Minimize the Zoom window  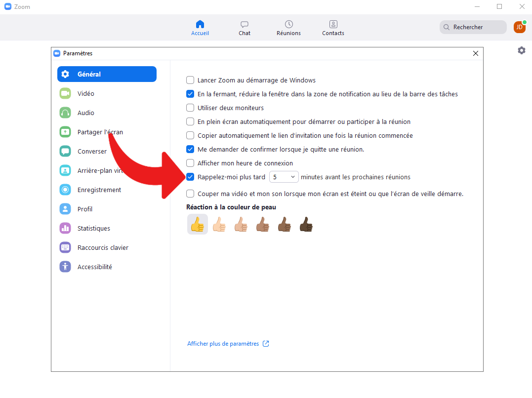click(x=477, y=6)
